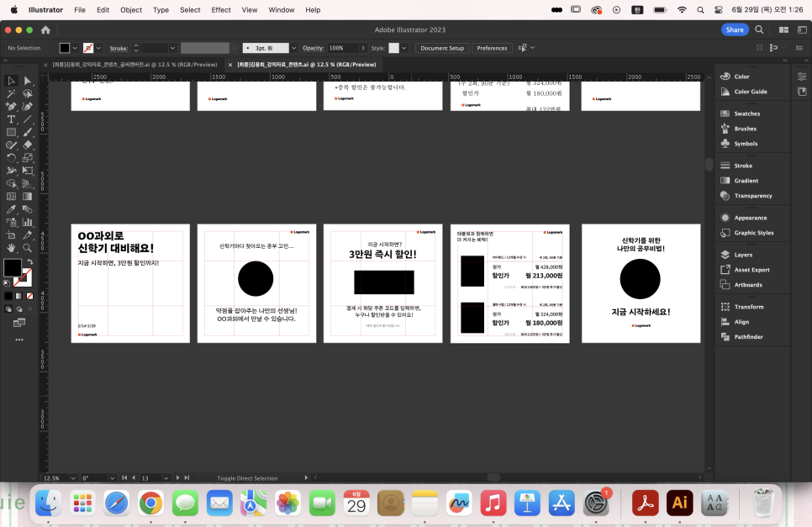The height and width of the screenshot is (527, 812).
Task: Open rotate view 0° dropdown
Action: 112,478
